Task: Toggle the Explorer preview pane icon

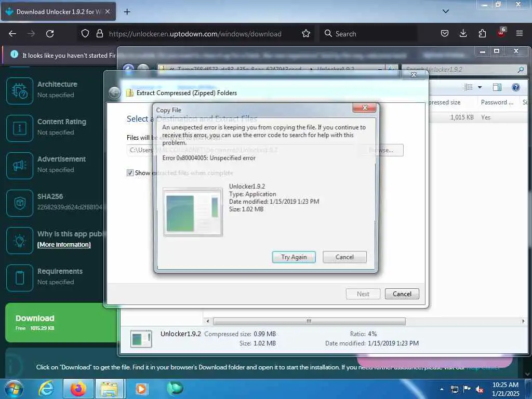Action: [497, 87]
